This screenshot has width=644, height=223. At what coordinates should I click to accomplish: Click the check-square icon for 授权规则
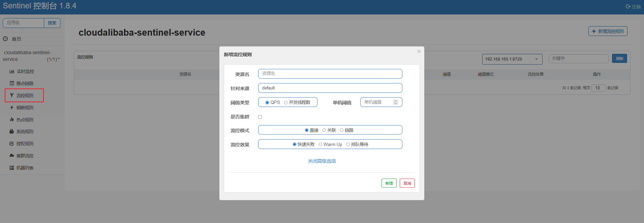click(x=12, y=144)
